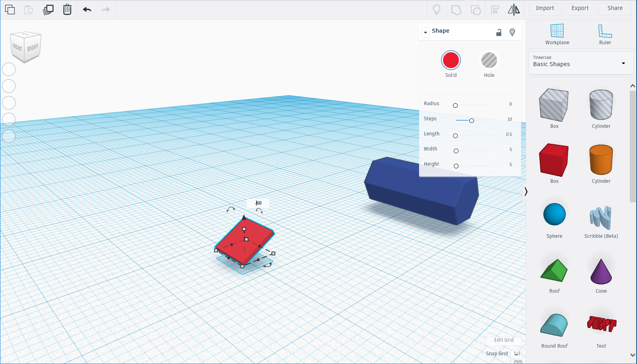Viewport: 637px width, 364px height.
Task: Select the Workplane tool
Action: [x=557, y=35]
